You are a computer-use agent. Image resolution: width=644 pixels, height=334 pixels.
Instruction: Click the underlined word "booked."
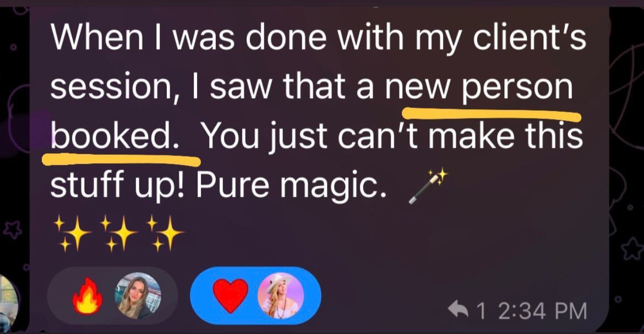tap(116, 137)
